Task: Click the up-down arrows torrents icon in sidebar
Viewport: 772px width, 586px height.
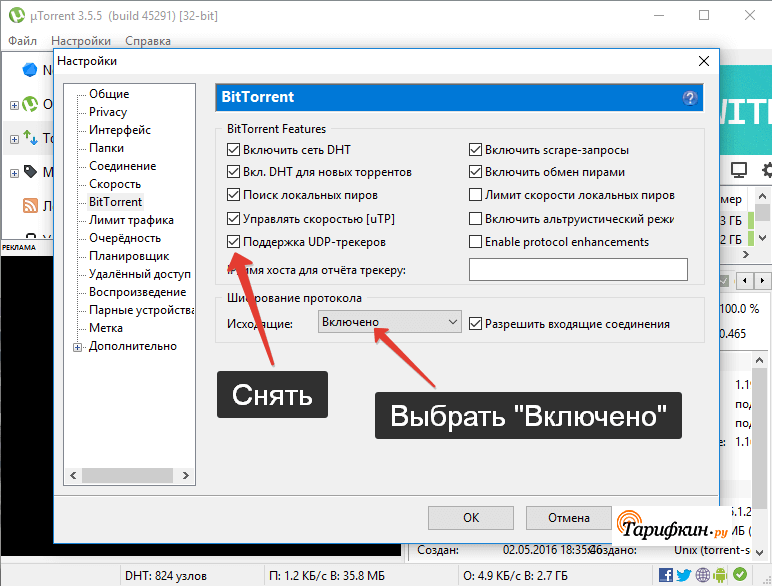Action: click(31, 137)
